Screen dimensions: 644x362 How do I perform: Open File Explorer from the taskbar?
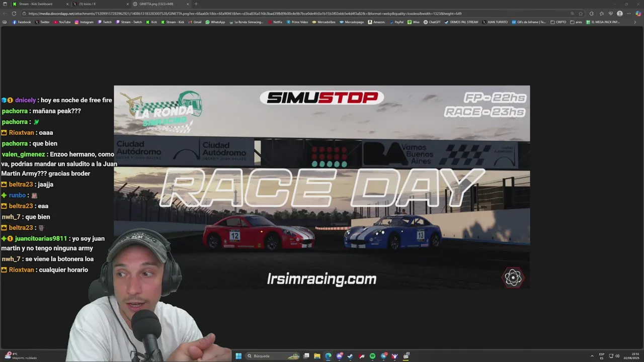(x=317, y=356)
